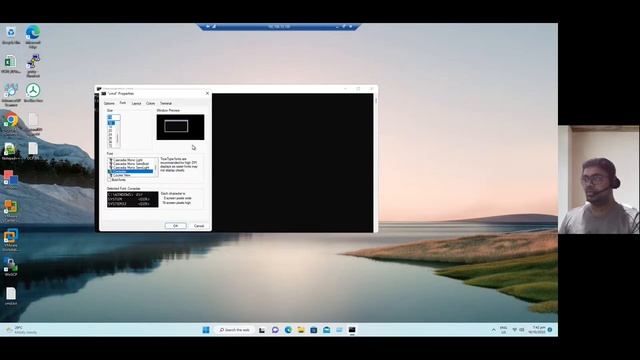Switch to the Layout tab
Viewport: 640px width, 360px height.
[x=136, y=103]
